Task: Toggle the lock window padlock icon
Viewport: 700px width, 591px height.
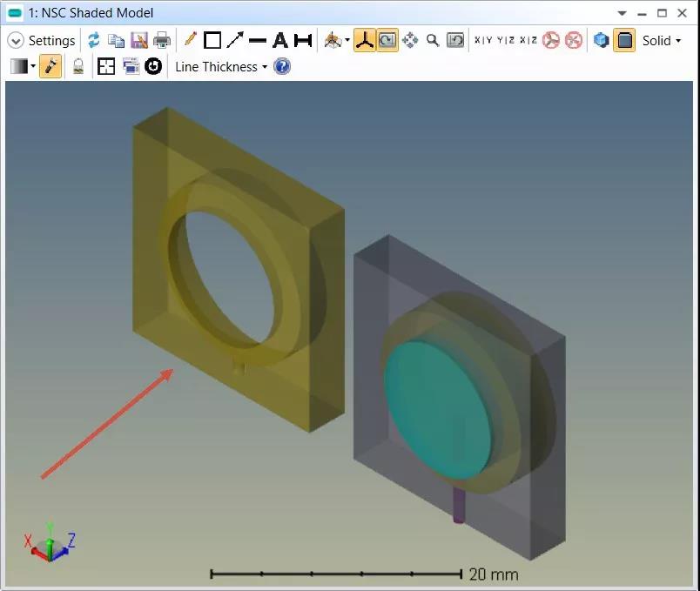Action: 78,66
